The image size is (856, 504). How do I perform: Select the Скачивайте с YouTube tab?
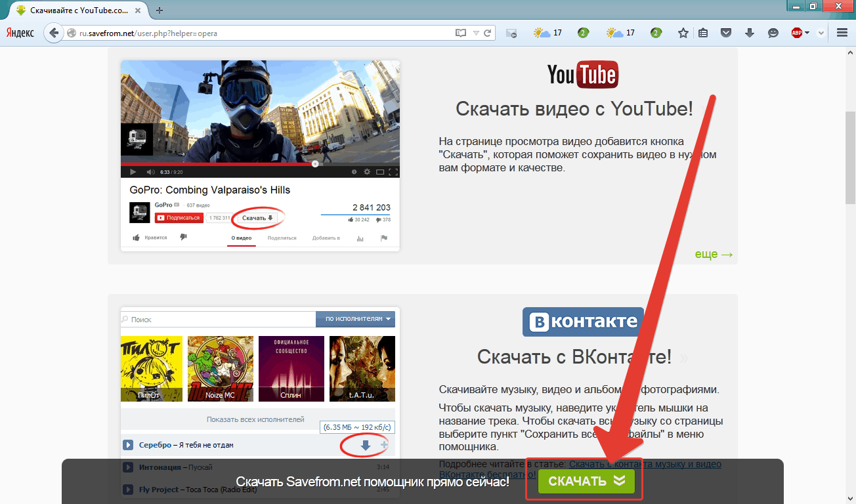[78, 10]
